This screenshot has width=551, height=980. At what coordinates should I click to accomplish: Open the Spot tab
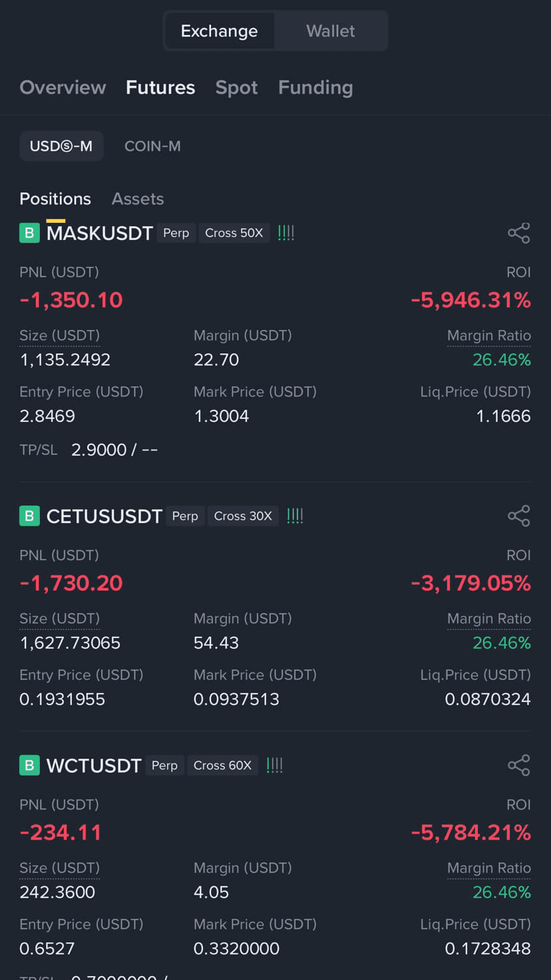point(236,87)
